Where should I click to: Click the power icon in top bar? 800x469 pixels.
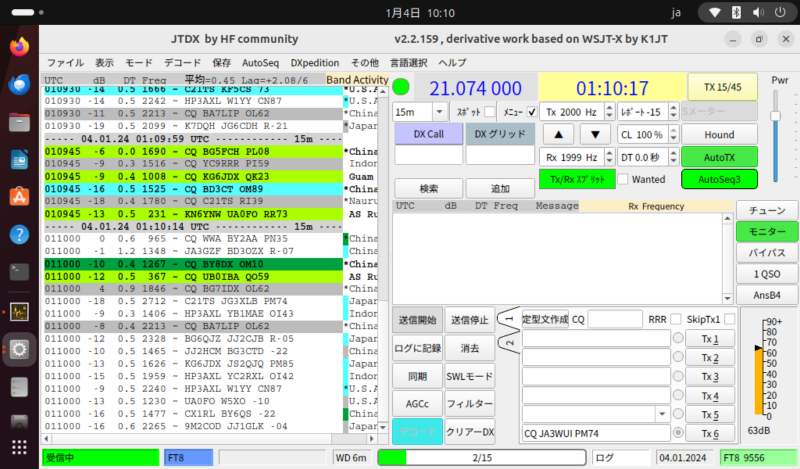[x=780, y=12]
